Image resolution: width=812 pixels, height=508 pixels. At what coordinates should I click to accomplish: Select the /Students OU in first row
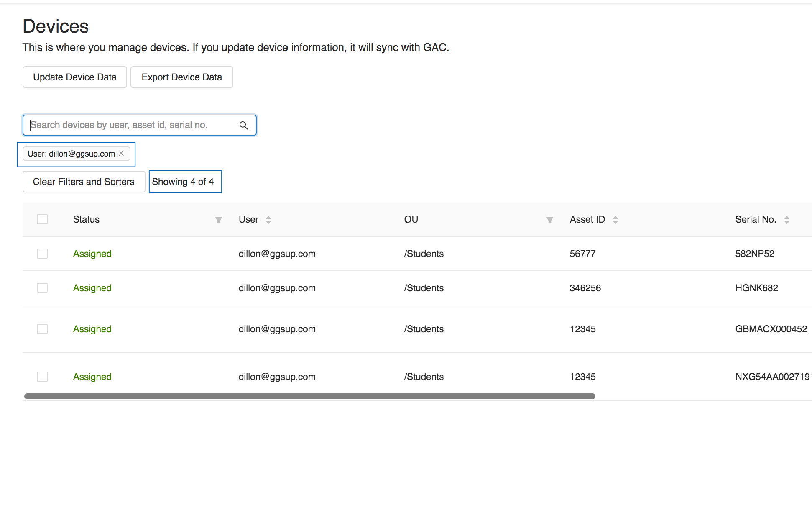coord(423,253)
